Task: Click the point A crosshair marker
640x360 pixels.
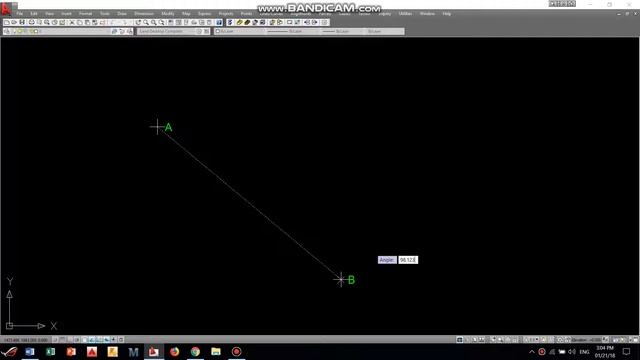Action: [157, 127]
